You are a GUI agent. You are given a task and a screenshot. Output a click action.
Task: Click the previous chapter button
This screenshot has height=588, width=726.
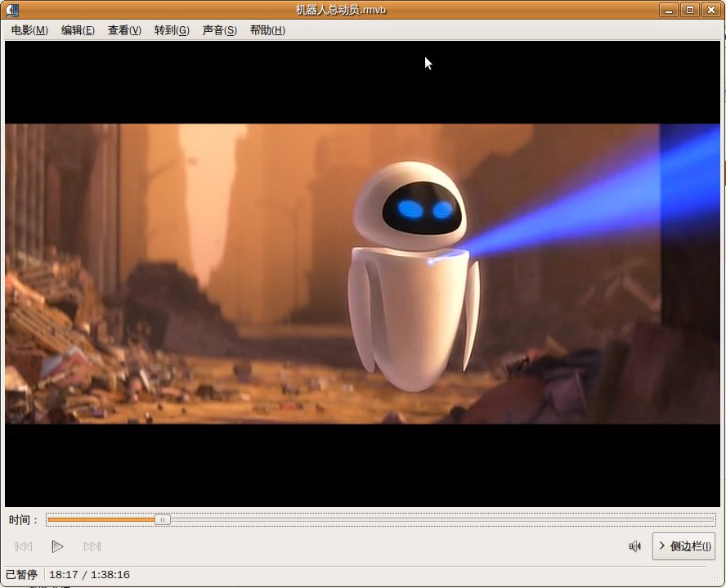[24, 546]
